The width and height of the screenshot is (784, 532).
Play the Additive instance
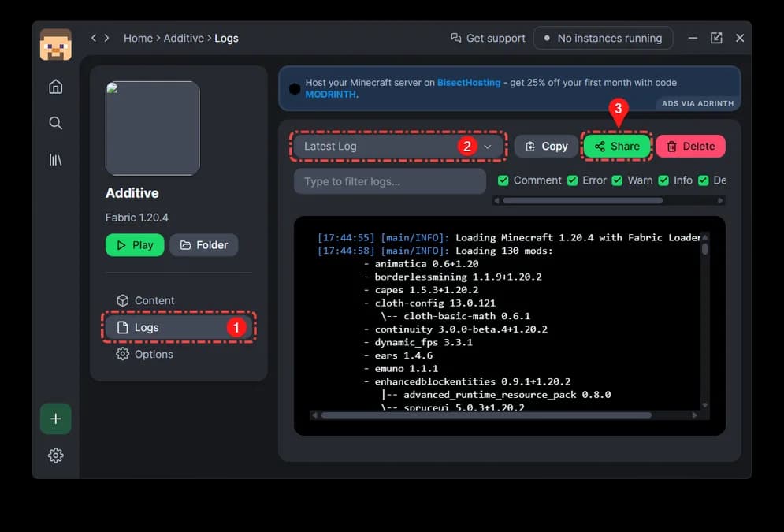click(135, 245)
